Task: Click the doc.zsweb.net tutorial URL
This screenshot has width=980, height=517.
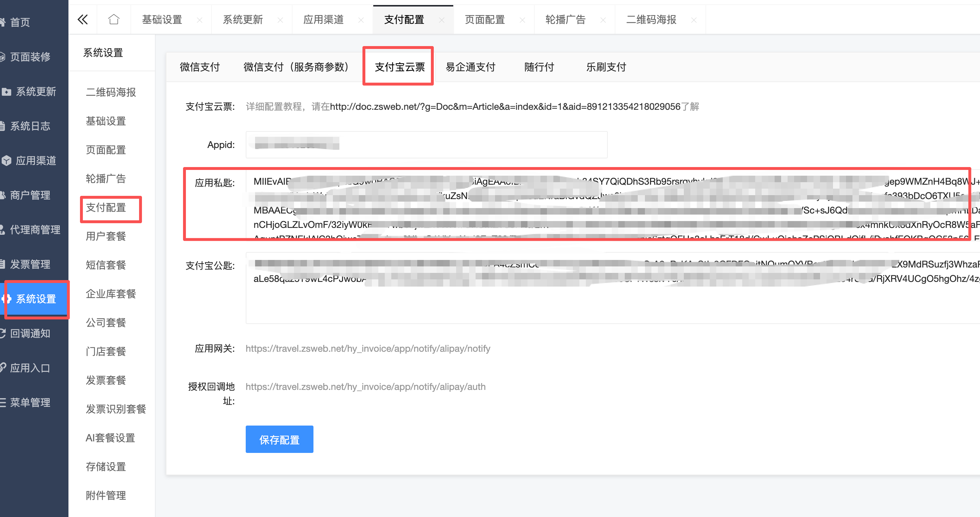Action: pos(505,107)
